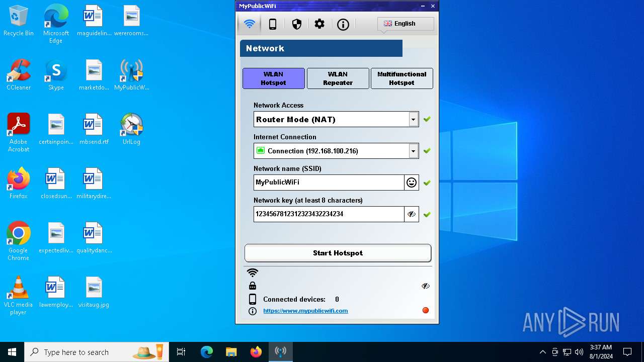The height and width of the screenshot is (362, 644).
Task: Select the lawemploy Word document icon
Action: [x=56, y=293]
